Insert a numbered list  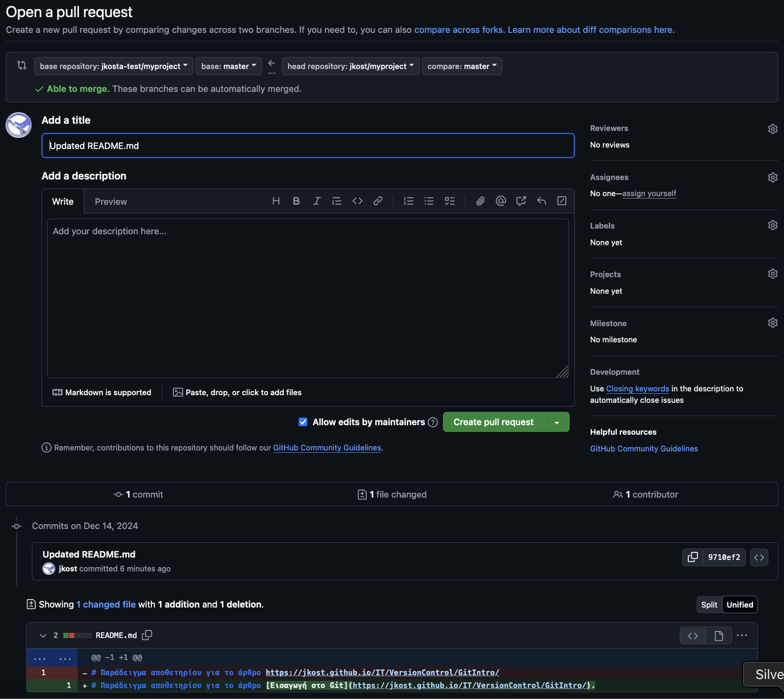(x=409, y=201)
